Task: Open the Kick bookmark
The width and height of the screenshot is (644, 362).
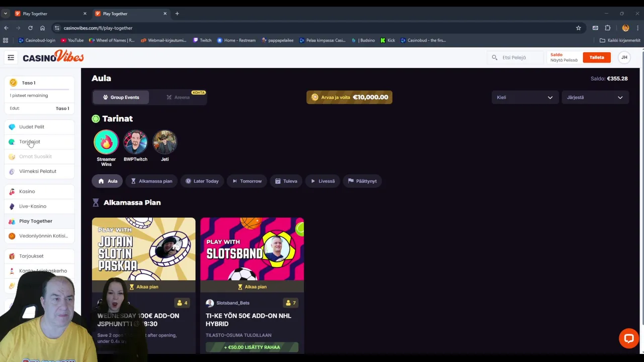Action: 388,40
